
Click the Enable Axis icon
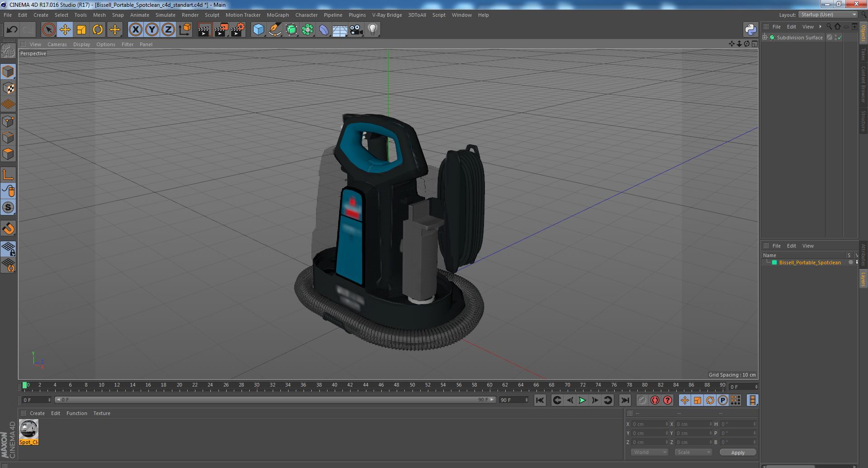(x=8, y=175)
